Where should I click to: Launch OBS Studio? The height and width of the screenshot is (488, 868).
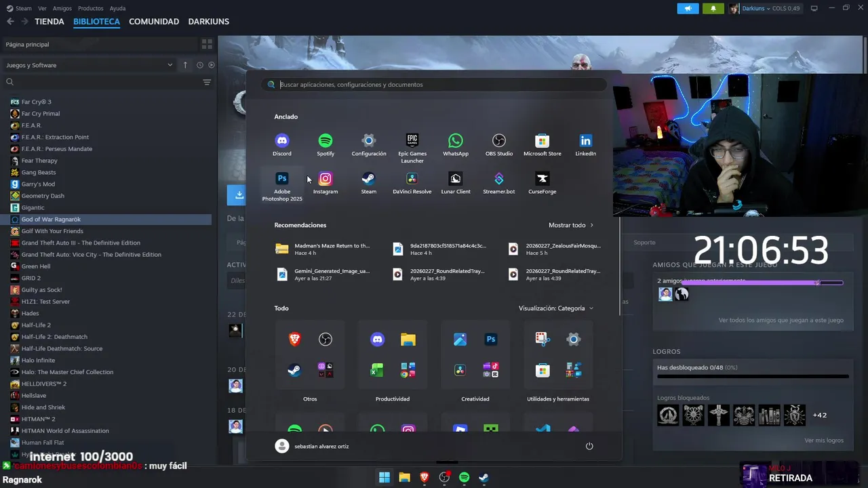click(499, 145)
